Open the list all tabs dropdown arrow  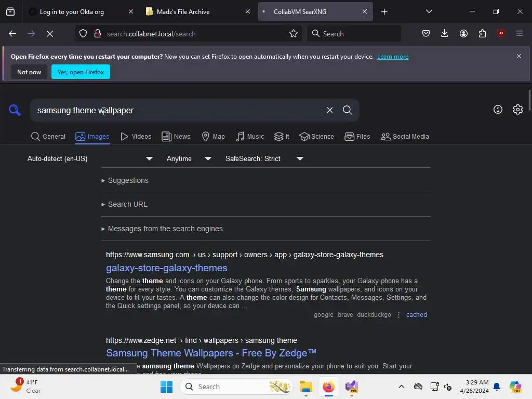point(429,11)
